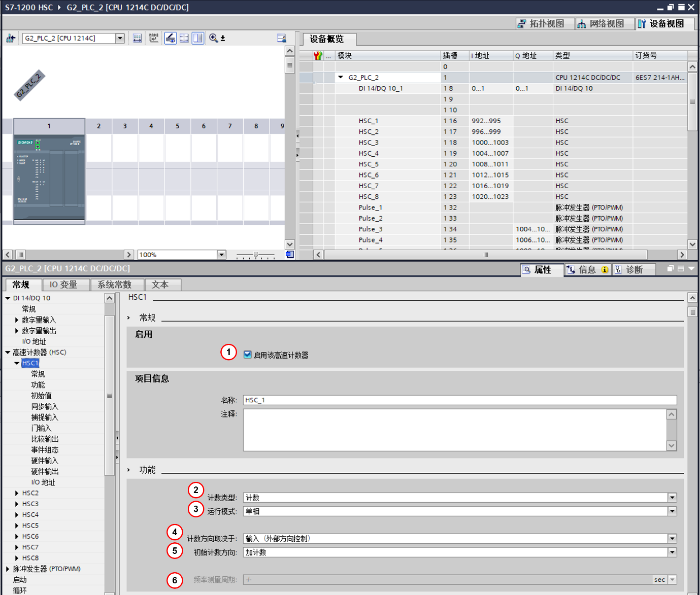The image size is (700, 595).
Task: Toggle the show page breaks grid icon
Action: point(184,38)
